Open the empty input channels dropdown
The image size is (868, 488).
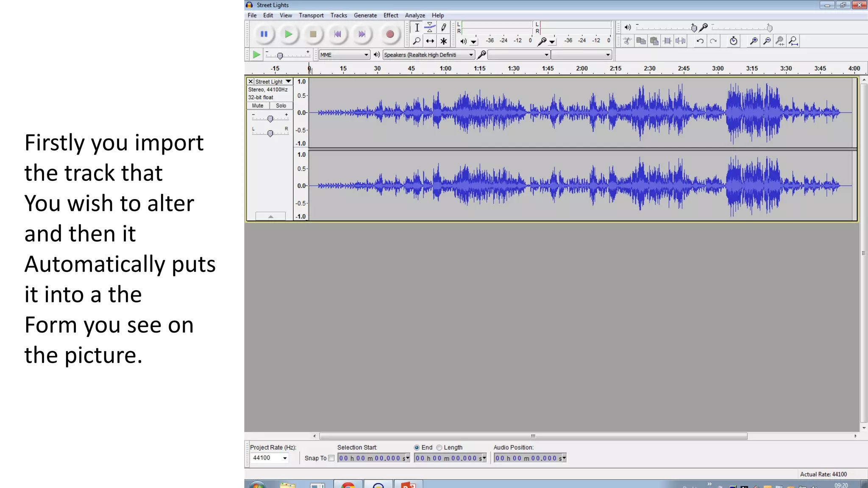coord(581,55)
